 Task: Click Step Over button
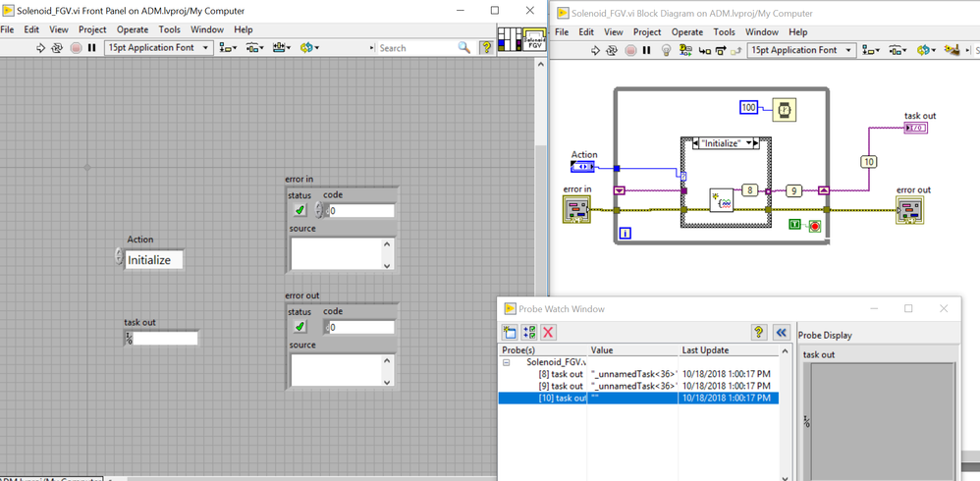pyautogui.click(x=721, y=50)
